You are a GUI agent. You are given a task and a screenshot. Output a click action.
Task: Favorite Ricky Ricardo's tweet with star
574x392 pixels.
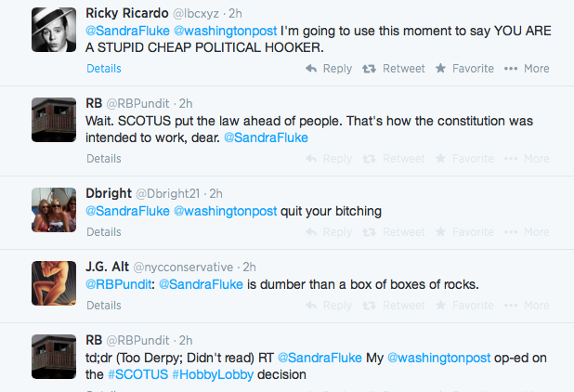(464, 69)
